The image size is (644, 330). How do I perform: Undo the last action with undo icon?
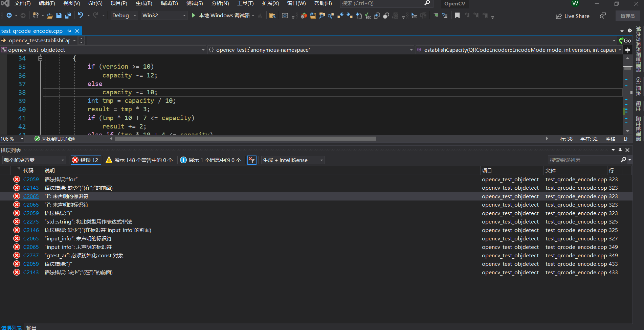point(80,15)
